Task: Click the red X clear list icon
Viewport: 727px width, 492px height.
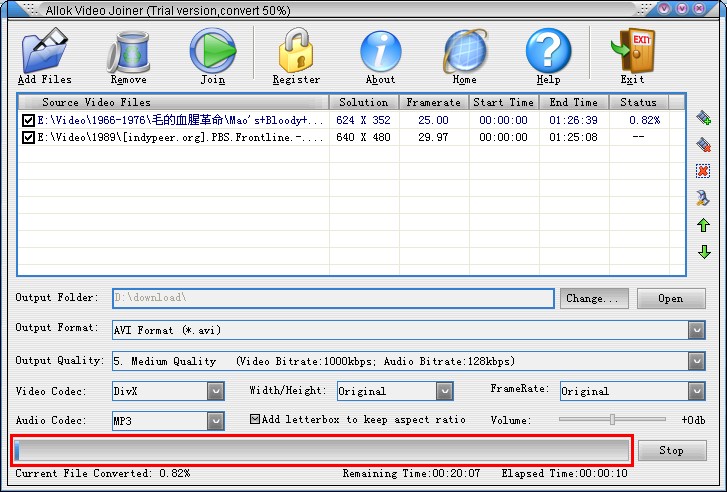Action: coord(703,171)
